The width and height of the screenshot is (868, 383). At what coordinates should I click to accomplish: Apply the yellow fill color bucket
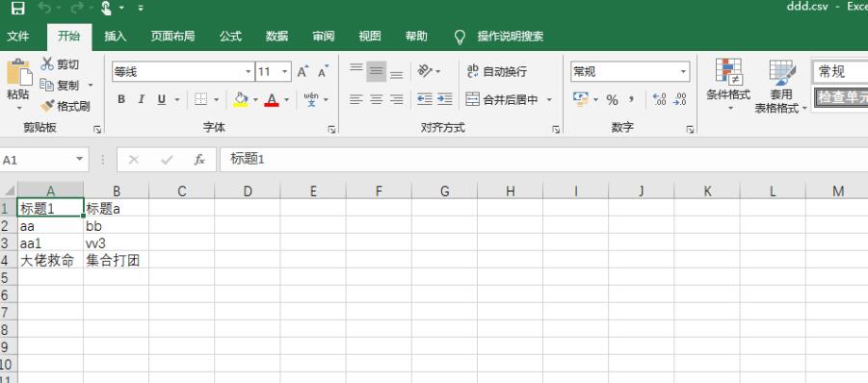click(240, 99)
